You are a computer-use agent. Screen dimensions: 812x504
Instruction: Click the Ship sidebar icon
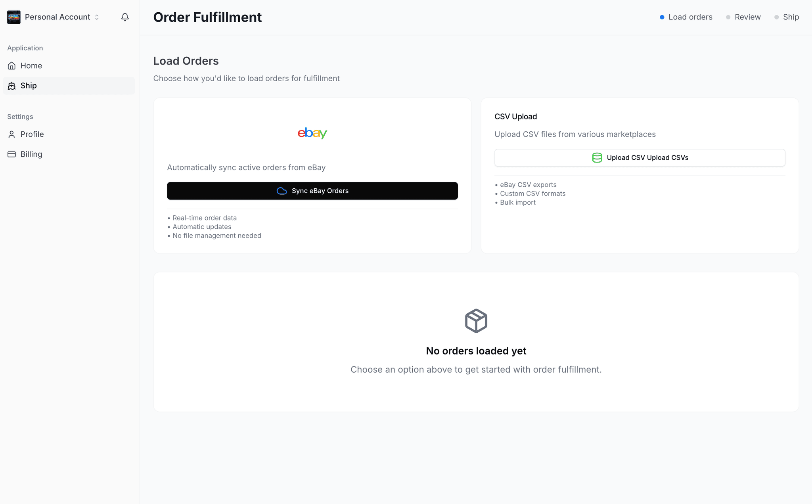(x=12, y=86)
